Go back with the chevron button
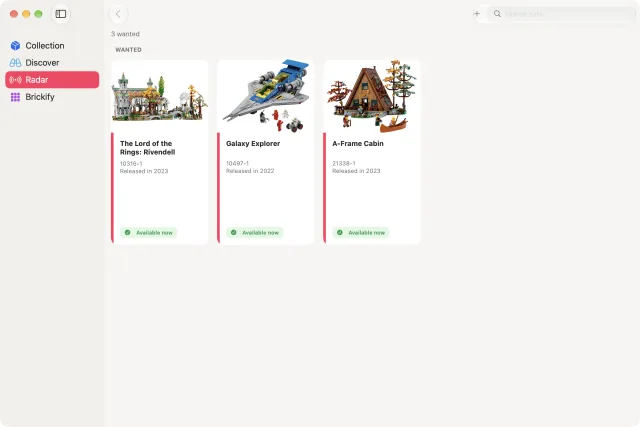Image resolution: width=640 pixels, height=427 pixels. (118, 14)
